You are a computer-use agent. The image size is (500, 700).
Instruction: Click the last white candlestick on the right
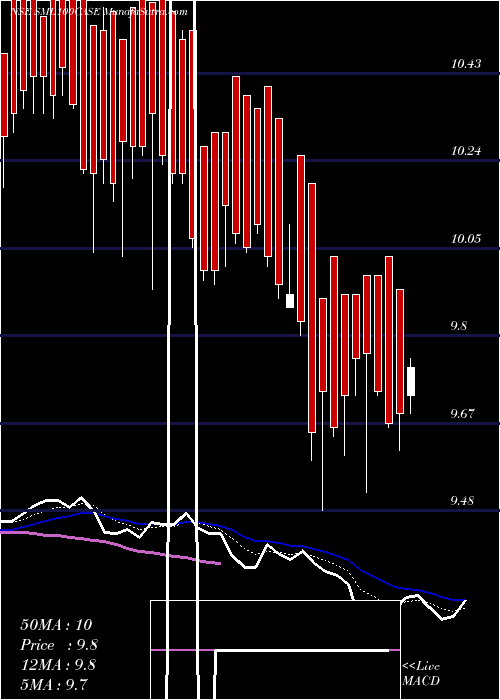(411, 381)
